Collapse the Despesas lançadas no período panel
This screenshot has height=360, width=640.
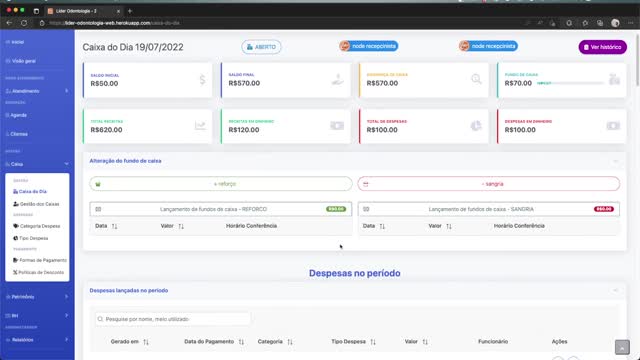pyautogui.click(x=616, y=291)
